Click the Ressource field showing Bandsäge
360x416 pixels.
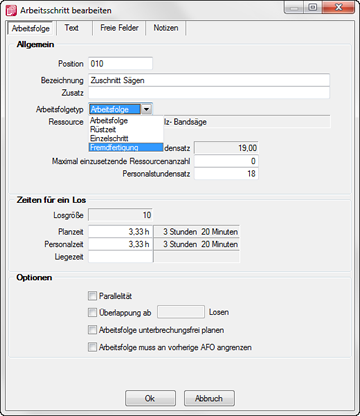point(247,122)
